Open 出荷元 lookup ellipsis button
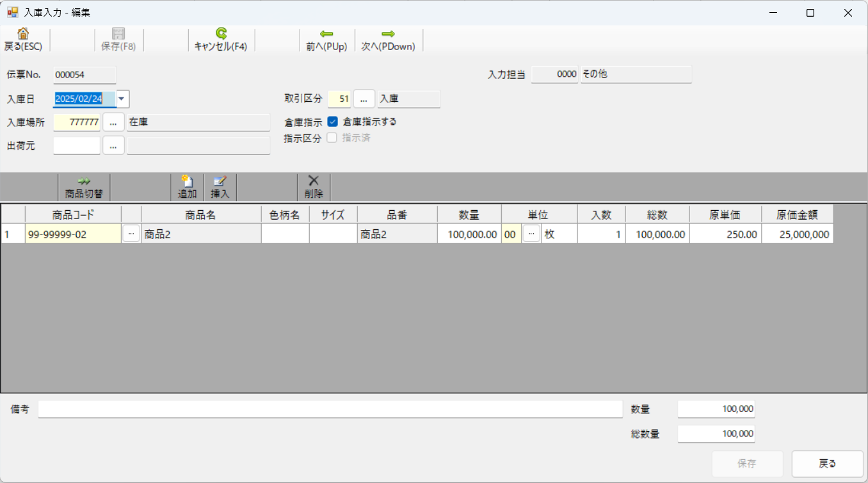Viewport: 868px width, 483px height. (113, 146)
